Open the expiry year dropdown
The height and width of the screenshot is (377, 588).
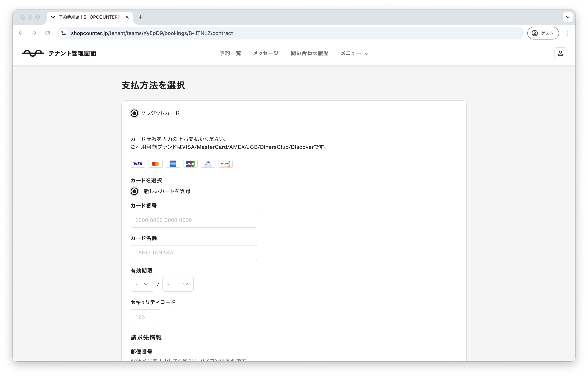point(178,284)
